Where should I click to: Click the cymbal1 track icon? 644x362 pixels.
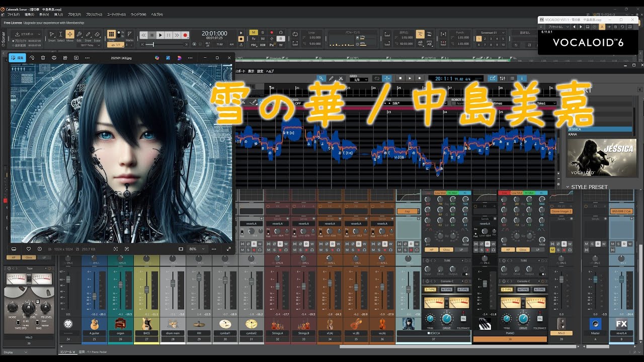click(225, 323)
